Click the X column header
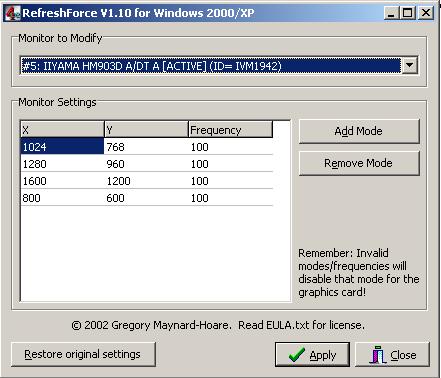This screenshot has height=378, width=441. tap(62, 130)
